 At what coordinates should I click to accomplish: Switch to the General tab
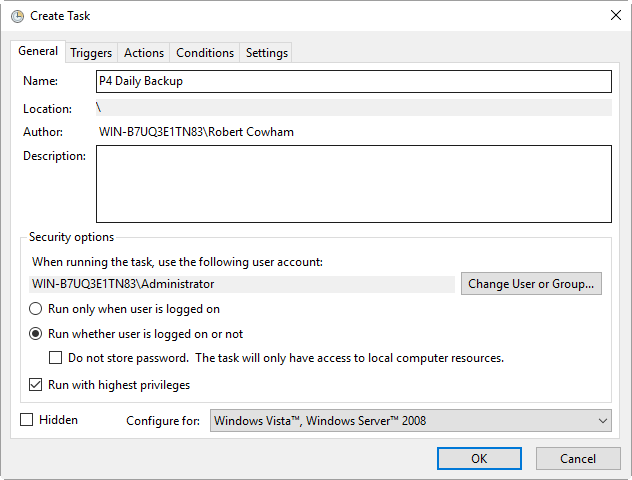tap(38, 52)
